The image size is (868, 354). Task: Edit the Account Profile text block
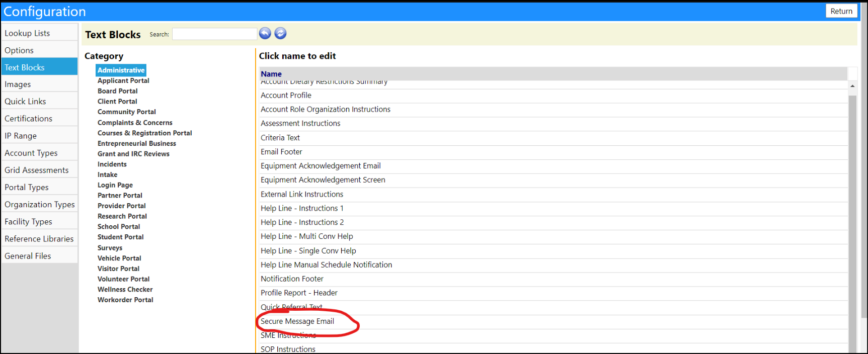(286, 96)
